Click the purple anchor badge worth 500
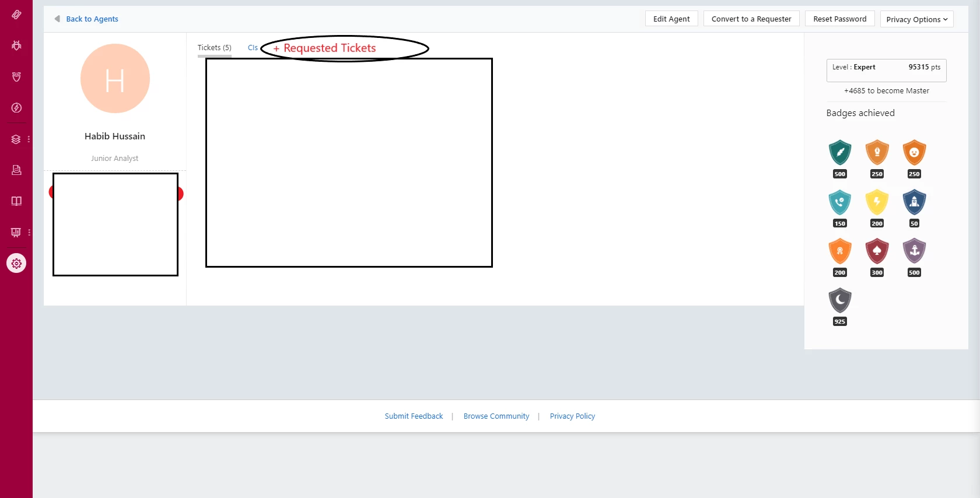This screenshot has height=498, width=980. coord(914,251)
